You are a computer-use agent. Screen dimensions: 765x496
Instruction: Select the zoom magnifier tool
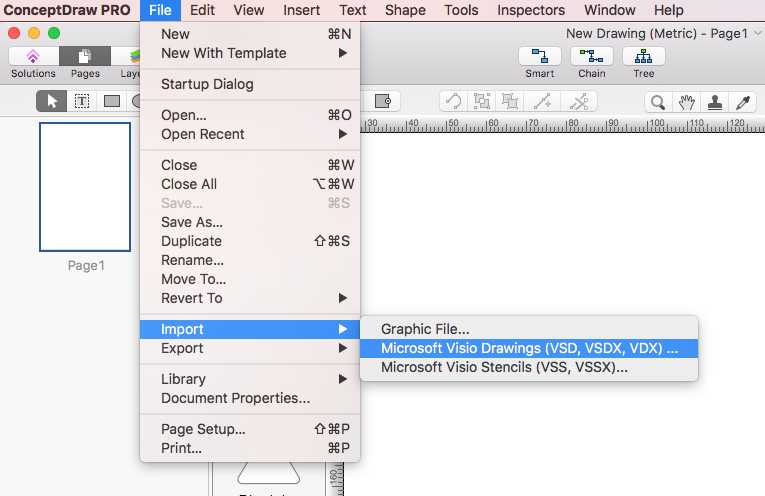(x=658, y=102)
